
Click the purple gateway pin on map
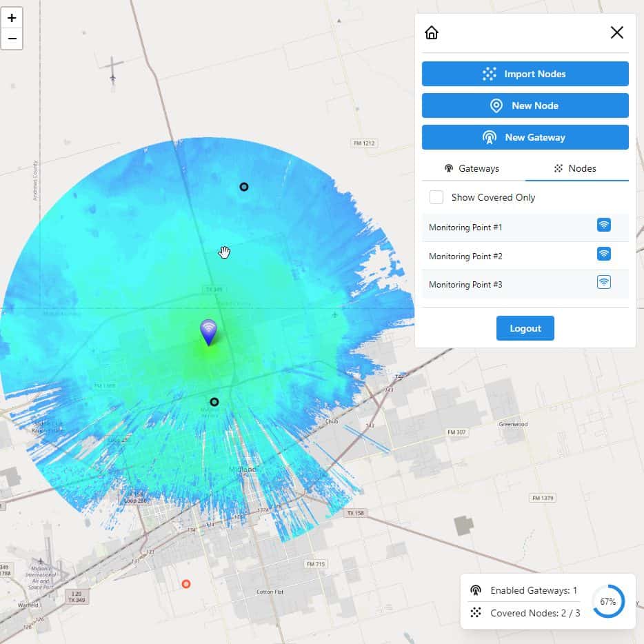click(x=208, y=331)
